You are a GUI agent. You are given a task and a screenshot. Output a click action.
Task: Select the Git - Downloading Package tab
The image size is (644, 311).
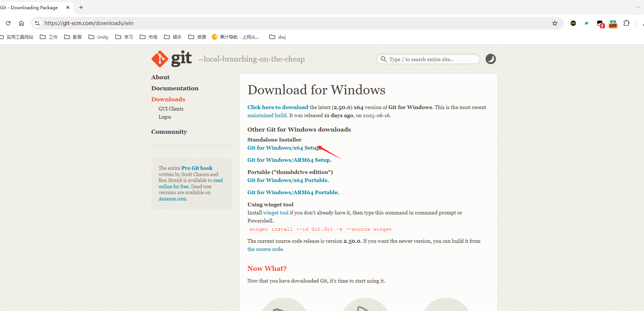(x=31, y=7)
